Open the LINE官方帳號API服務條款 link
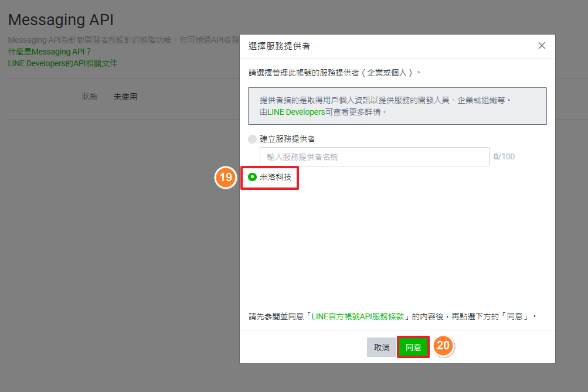This screenshot has width=588, height=392. (x=357, y=316)
